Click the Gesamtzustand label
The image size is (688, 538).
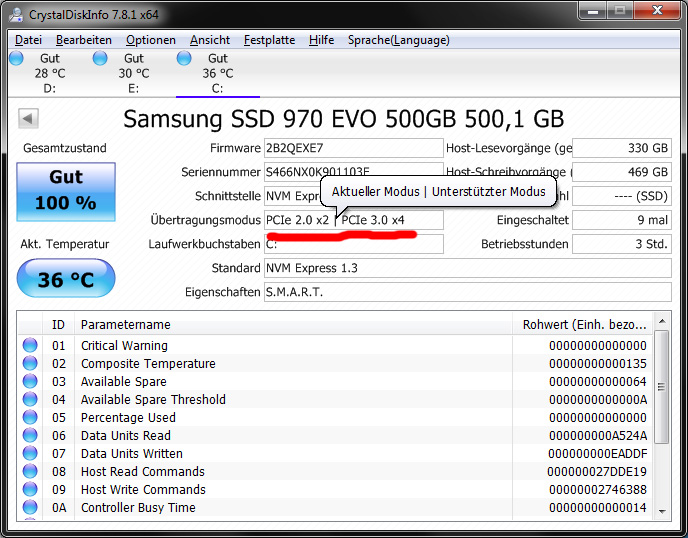[65, 148]
